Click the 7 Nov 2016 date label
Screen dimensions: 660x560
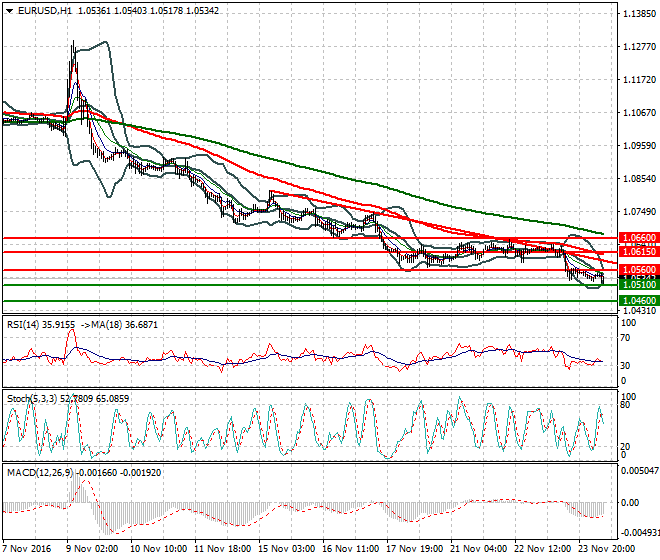pyautogui.click(x=27, y=549)
